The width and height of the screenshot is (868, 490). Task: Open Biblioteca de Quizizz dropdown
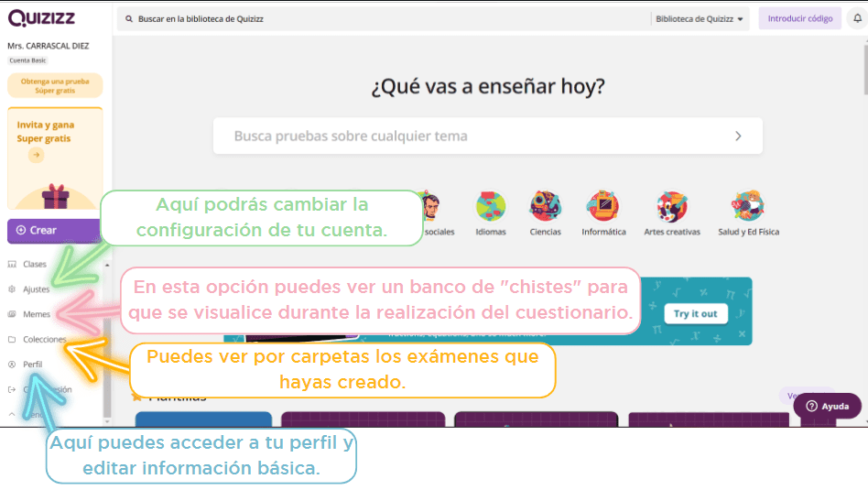700,19
